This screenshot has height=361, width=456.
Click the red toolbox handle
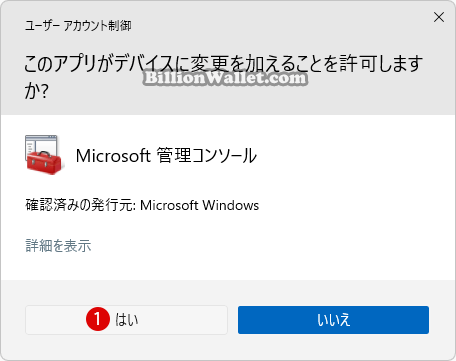pyautogui.click(x=43, y=154)
